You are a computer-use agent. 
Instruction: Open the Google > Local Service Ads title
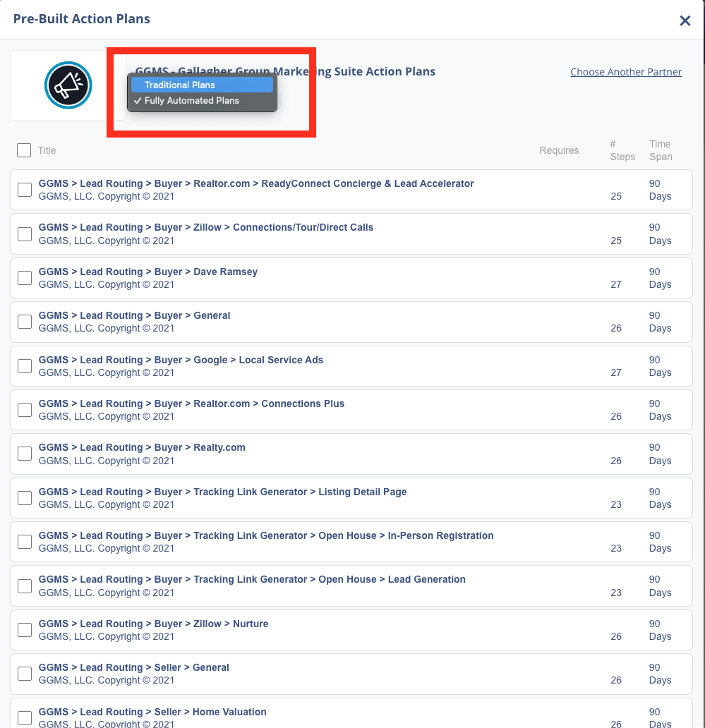point(181,360)
